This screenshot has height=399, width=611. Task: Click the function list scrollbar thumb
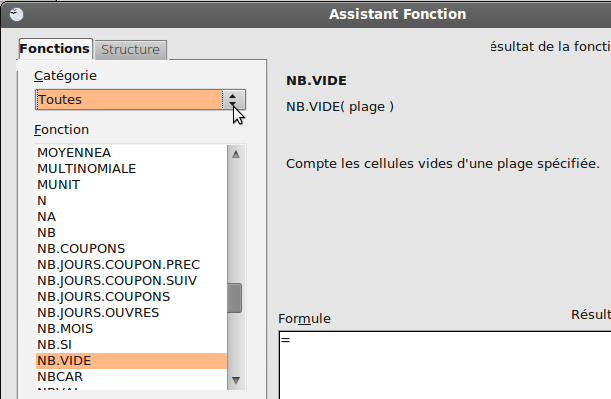pos(235,298)
